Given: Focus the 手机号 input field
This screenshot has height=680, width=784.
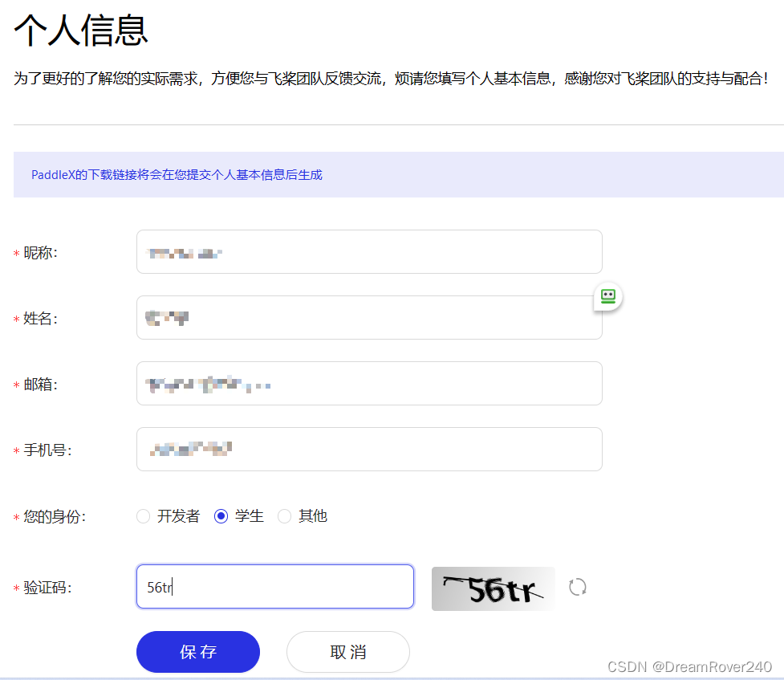Looking at the screenshot, I should pos(369,449).
